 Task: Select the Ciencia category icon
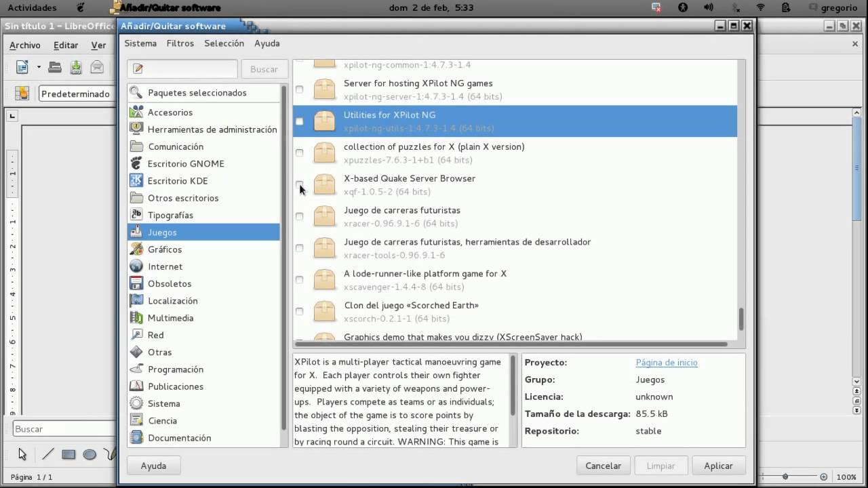pos(136,420)
